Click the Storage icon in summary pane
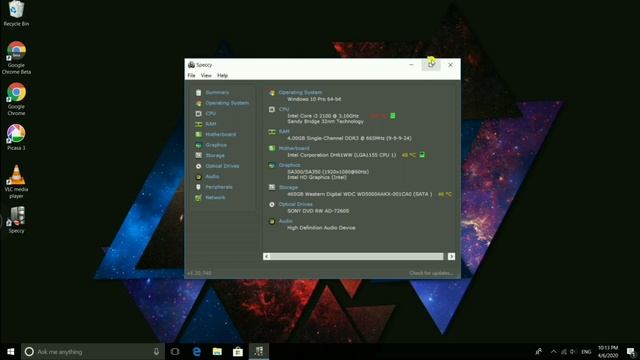This screenshot has width=640, height=360. 272,187
